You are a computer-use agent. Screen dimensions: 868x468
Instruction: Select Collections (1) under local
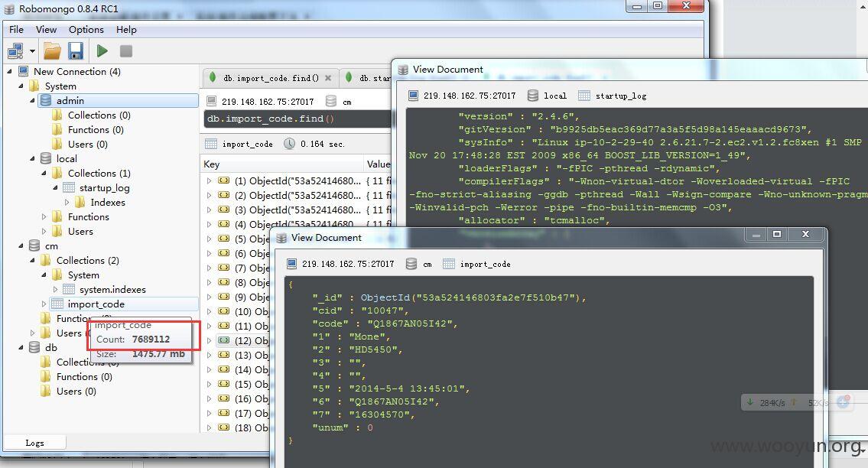[x=99, y=174]
